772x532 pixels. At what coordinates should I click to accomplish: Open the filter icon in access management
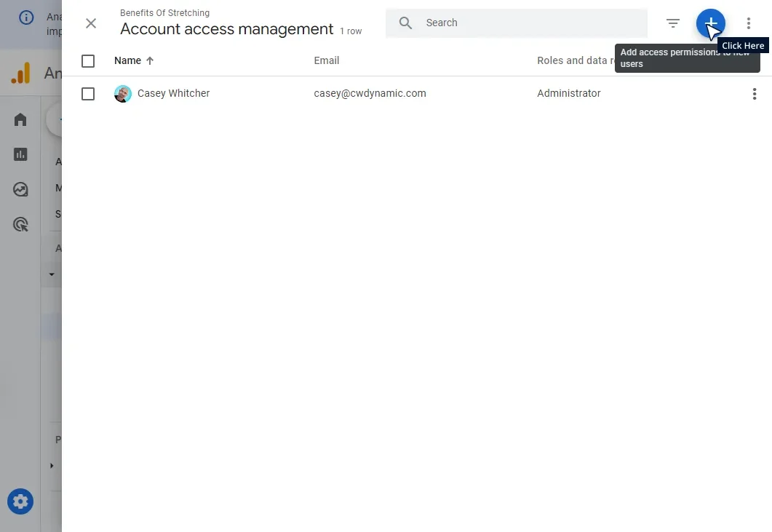tap(672, 23)
